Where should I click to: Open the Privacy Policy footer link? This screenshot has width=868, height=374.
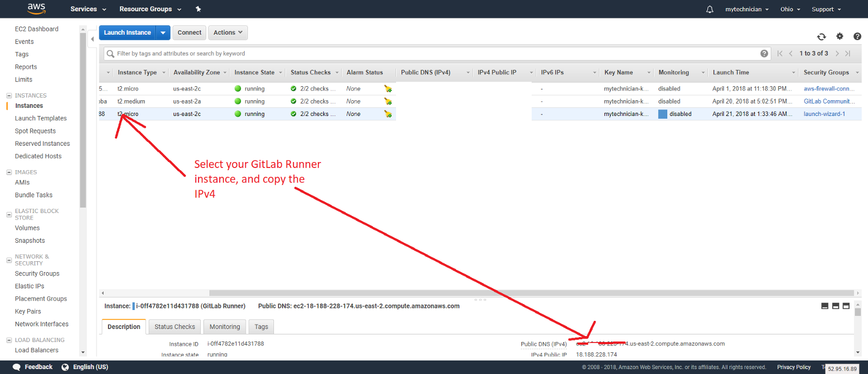point(794,367)
